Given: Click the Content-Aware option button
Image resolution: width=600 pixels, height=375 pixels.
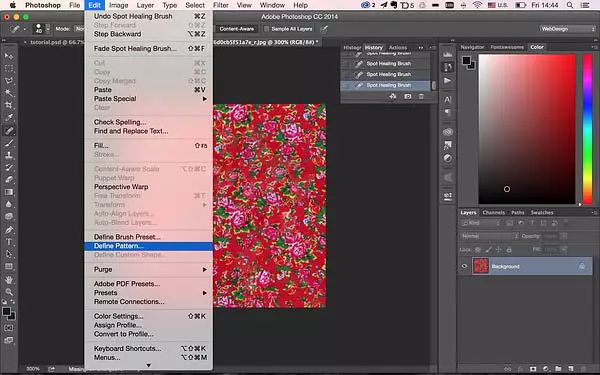Looking at the screenshot, I should tap(236, 29).
